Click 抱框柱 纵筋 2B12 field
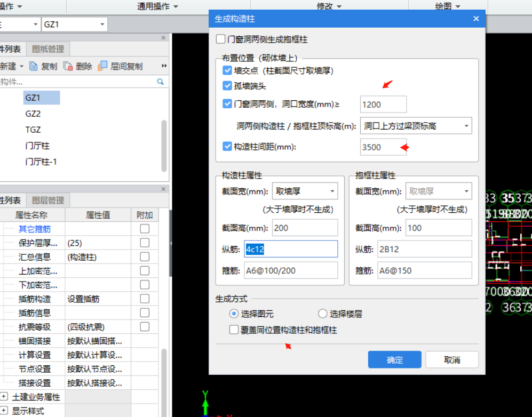This screenshot has width=532, height=417. click(424, 249)
